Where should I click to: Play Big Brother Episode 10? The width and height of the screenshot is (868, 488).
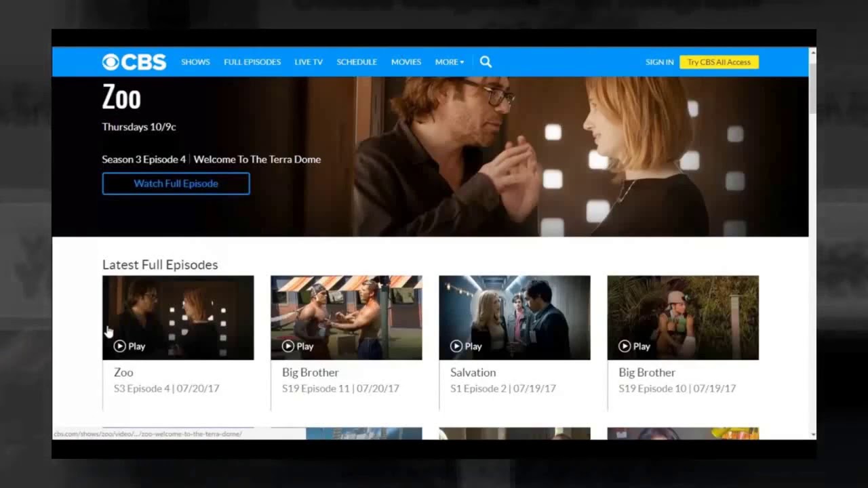pyautogui.click(x=633, y=346)
